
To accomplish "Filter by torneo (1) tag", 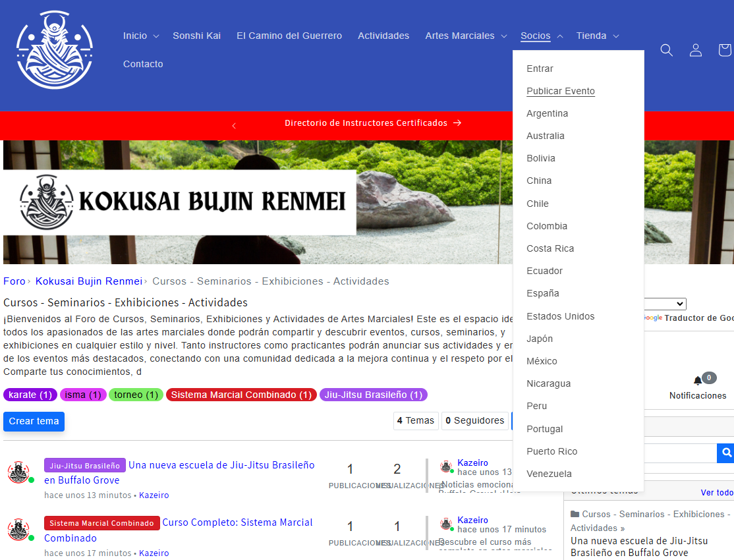I will coord(136,395).
